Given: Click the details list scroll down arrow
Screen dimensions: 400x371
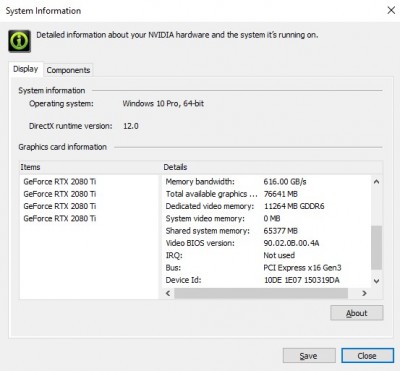Looking at the screenshot, I should (x=377, y=281).
